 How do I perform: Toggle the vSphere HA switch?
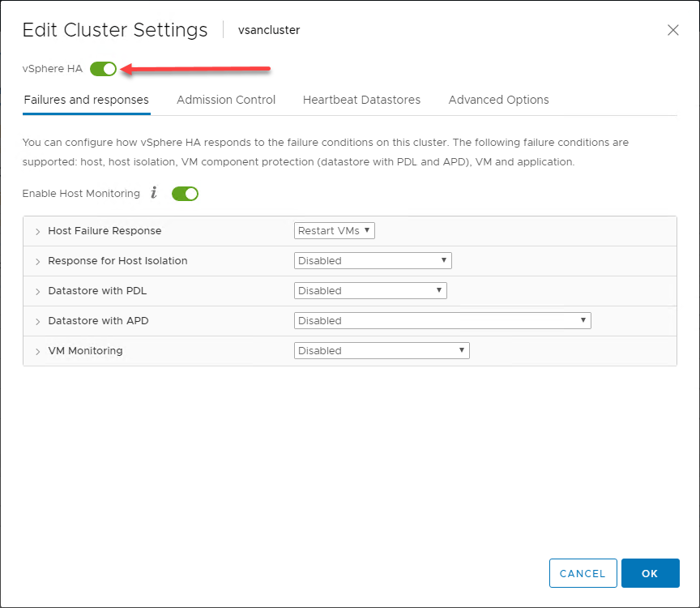tap(103, 69)
